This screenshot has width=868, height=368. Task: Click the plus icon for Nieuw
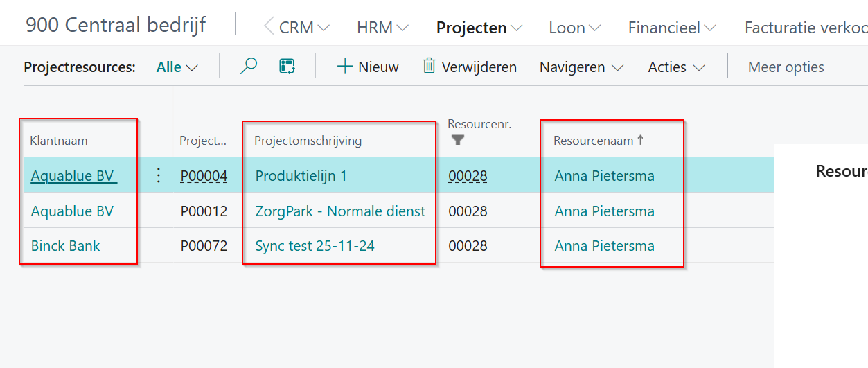[x=344, y=67]
